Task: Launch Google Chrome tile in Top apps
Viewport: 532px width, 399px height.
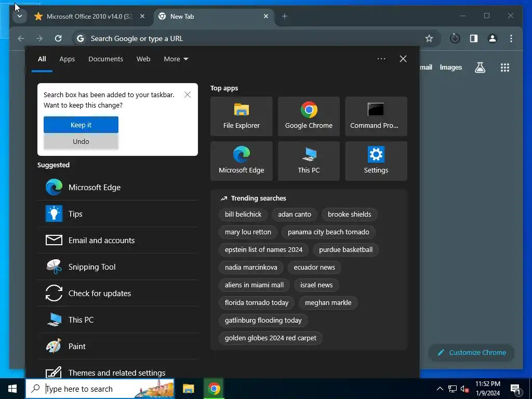Action: (x=309, y=116)
